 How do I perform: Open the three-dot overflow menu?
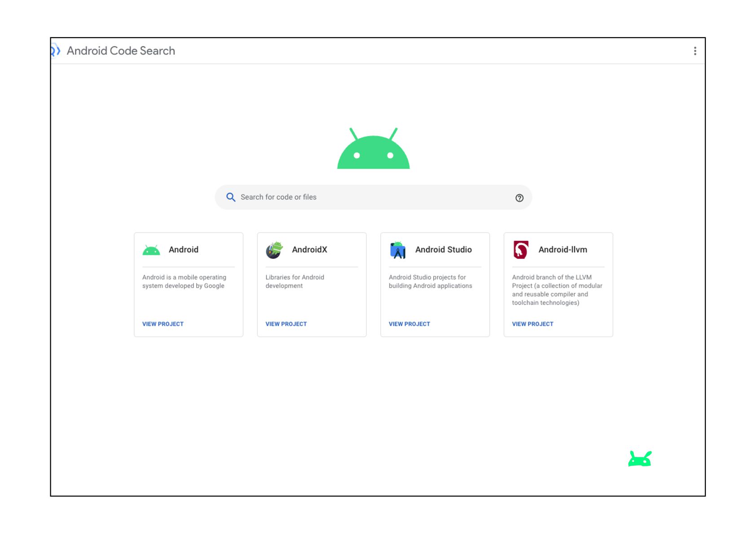694,51
